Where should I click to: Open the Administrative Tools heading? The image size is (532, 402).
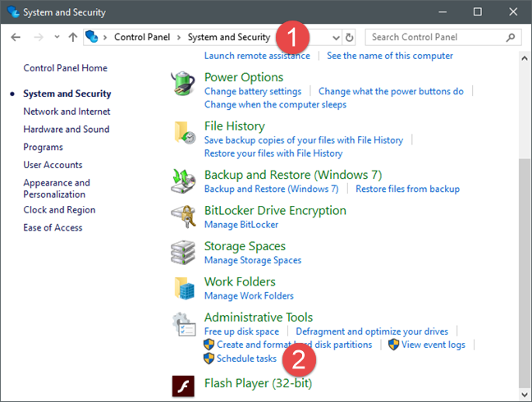click(259, 317)
